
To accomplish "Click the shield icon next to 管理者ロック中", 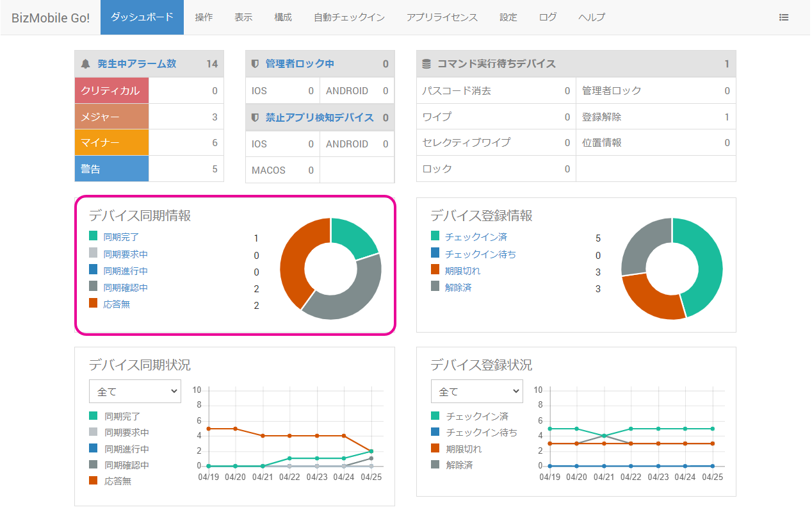I will 255,64.
